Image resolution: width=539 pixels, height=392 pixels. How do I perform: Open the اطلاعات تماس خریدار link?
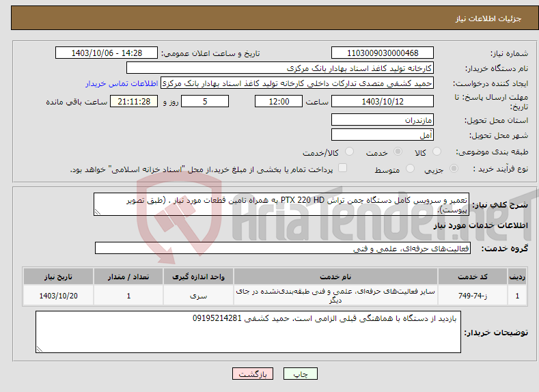tap(122, 83)
